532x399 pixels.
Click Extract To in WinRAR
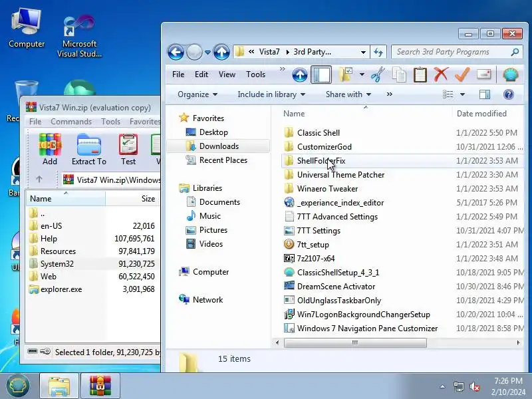[89, 149]
